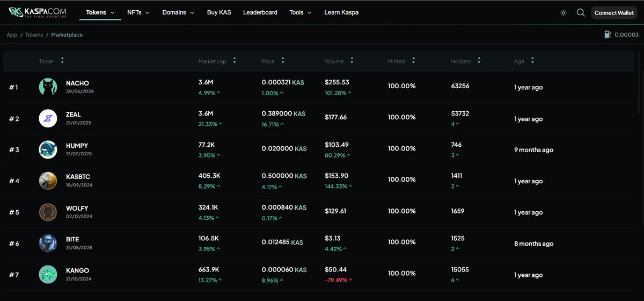This screenshot has height=301, width=644.
Task: Open the Buy KAS page
Action: [x=219, y=12]
